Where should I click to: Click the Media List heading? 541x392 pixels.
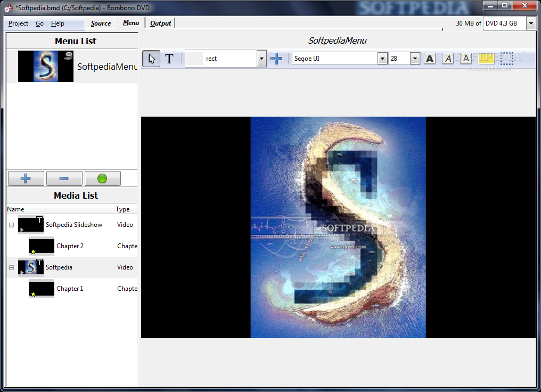[76, 195]
